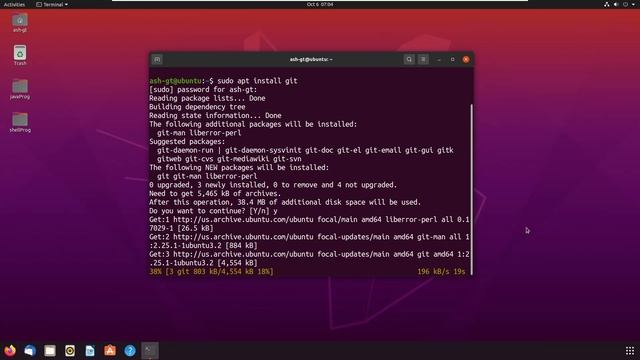Click '0 upgraded, 3 newly installed' summary line
The width and height of the screenshot is (640, 360).
coord(273,185)
